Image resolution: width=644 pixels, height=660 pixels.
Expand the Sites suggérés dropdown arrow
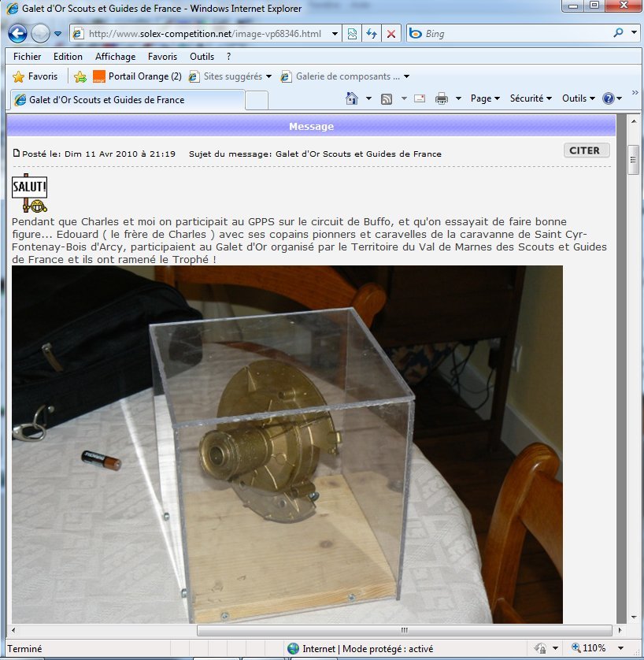(268, 76)
